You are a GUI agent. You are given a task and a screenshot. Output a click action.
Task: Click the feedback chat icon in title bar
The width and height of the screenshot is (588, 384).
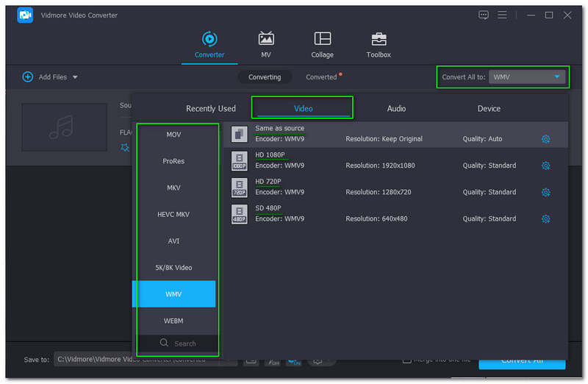pos(483,15)
